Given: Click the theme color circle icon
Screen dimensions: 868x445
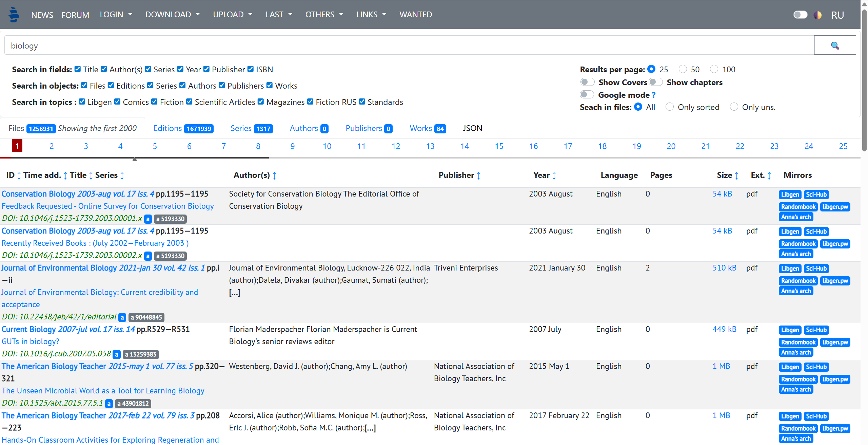Looking at the screenshot, I should pos(817,15).
